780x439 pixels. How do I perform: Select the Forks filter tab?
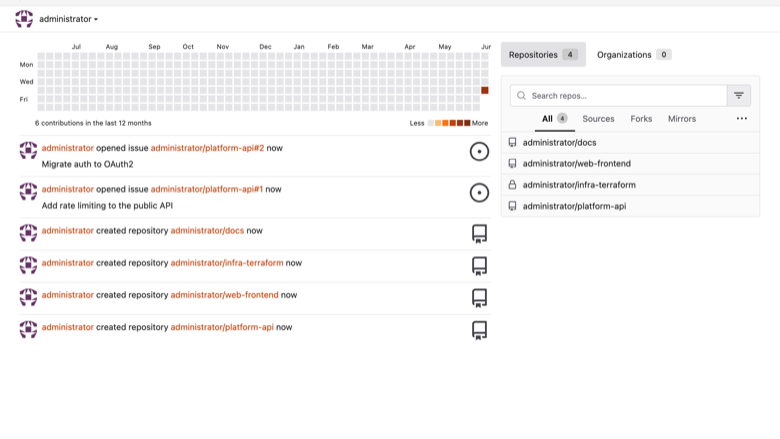tap(641, 119)
